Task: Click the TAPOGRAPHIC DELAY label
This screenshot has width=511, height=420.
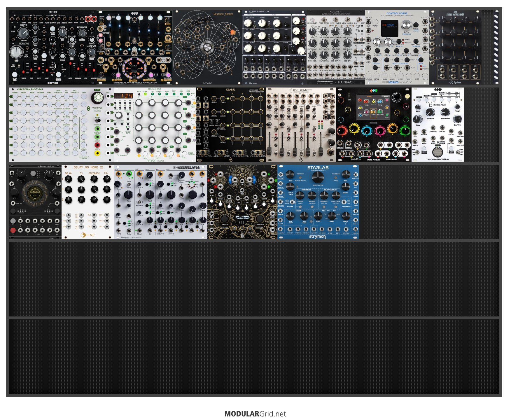Action: coord(437,160)
